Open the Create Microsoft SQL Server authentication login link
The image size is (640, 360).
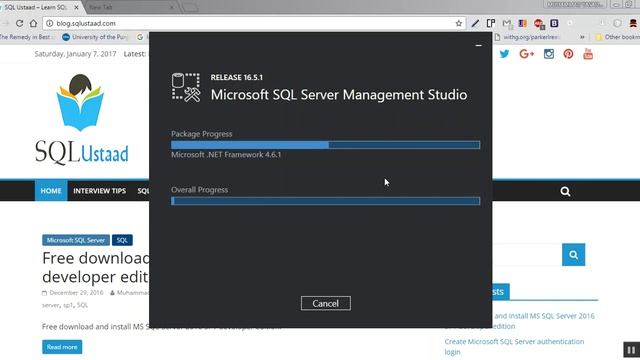(x=514, y=347)
